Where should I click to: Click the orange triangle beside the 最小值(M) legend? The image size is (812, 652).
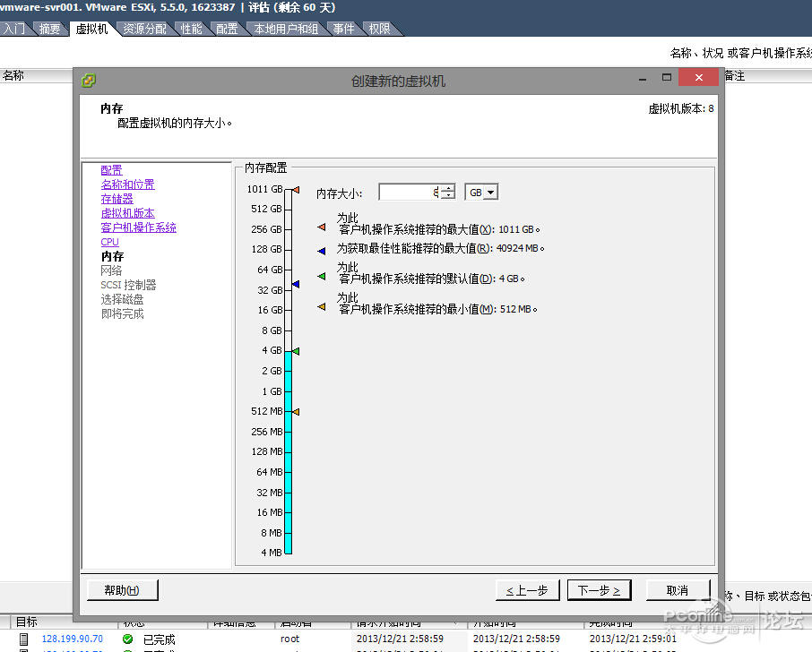click(x=322, y=307)
